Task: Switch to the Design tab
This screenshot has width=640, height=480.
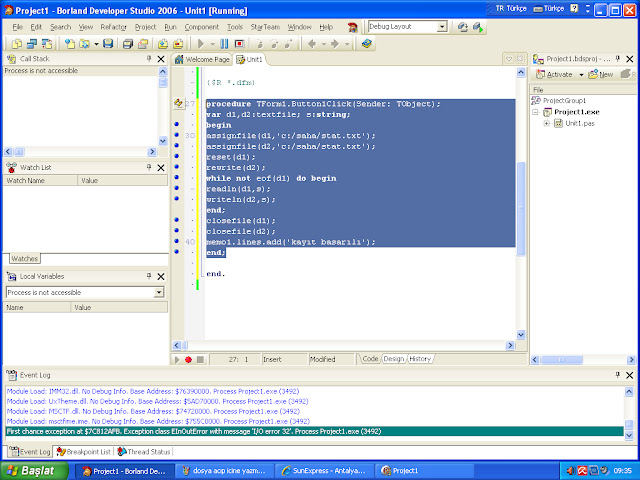Action: pos(393,359)
